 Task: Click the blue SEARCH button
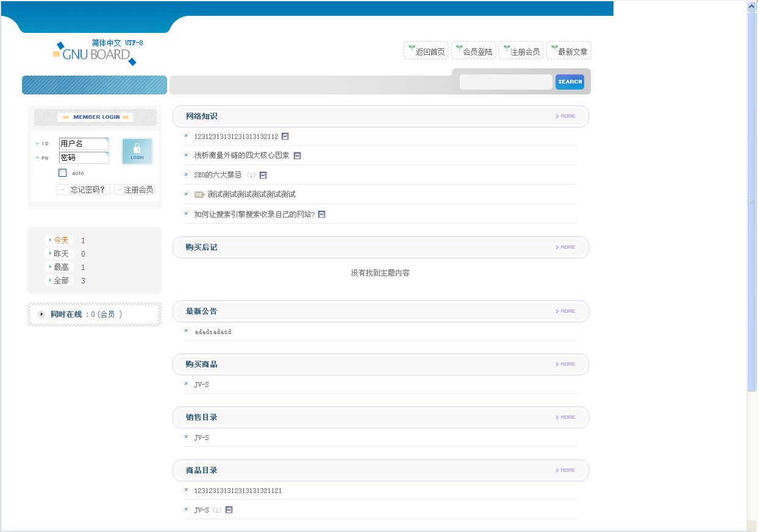[570, 82]
